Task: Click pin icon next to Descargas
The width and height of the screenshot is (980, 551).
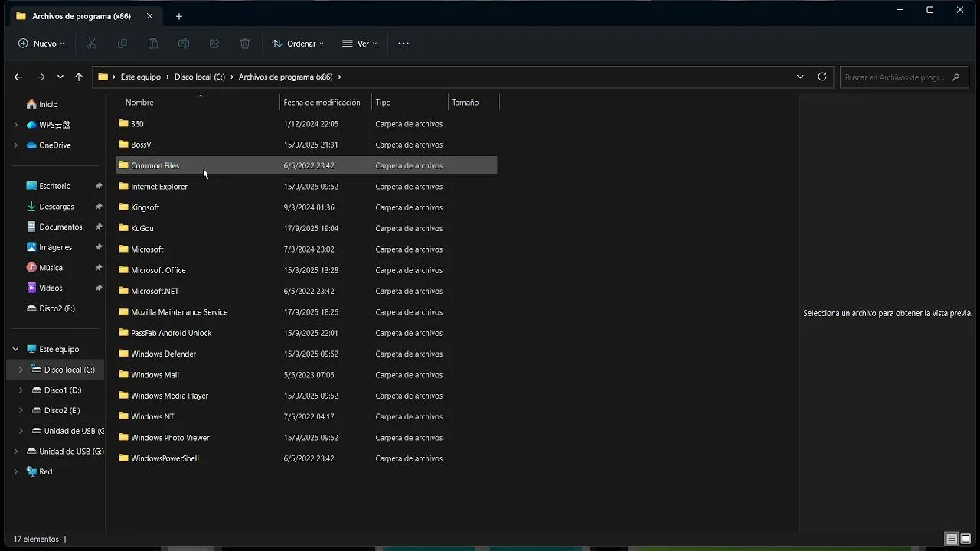Action: pyautogui.click(x=99, y=207)
